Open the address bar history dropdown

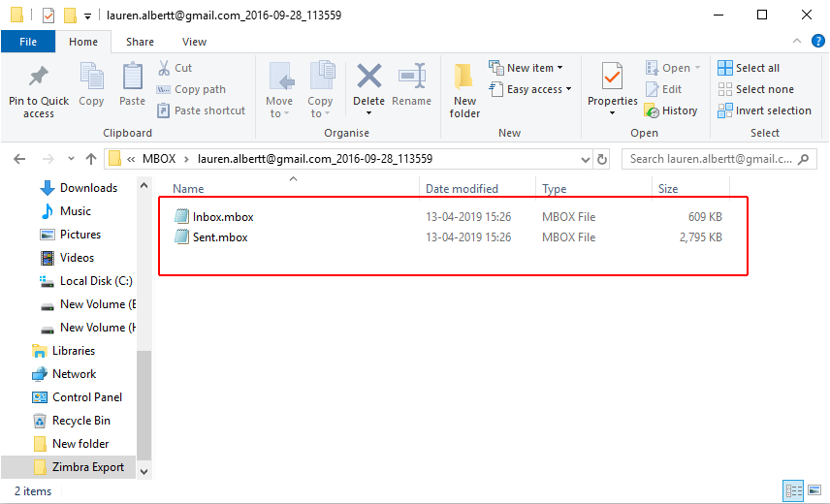tap(584, 159)
